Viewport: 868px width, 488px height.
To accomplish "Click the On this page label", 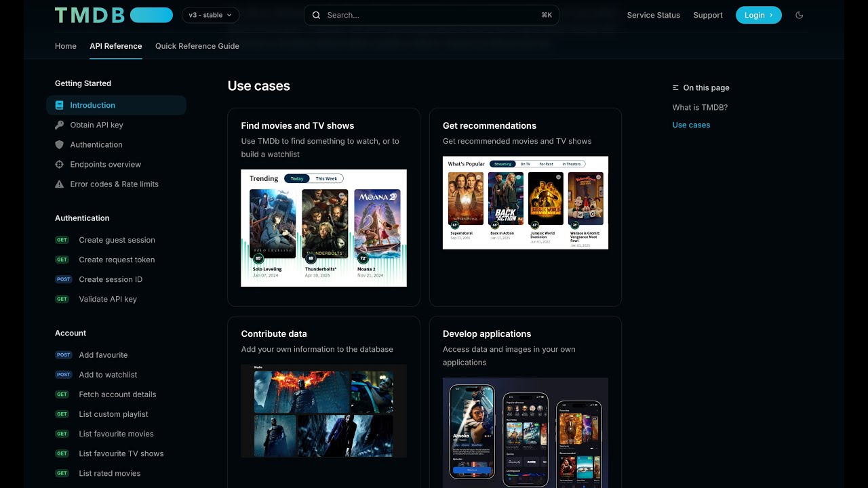I will tap(707, 88).
